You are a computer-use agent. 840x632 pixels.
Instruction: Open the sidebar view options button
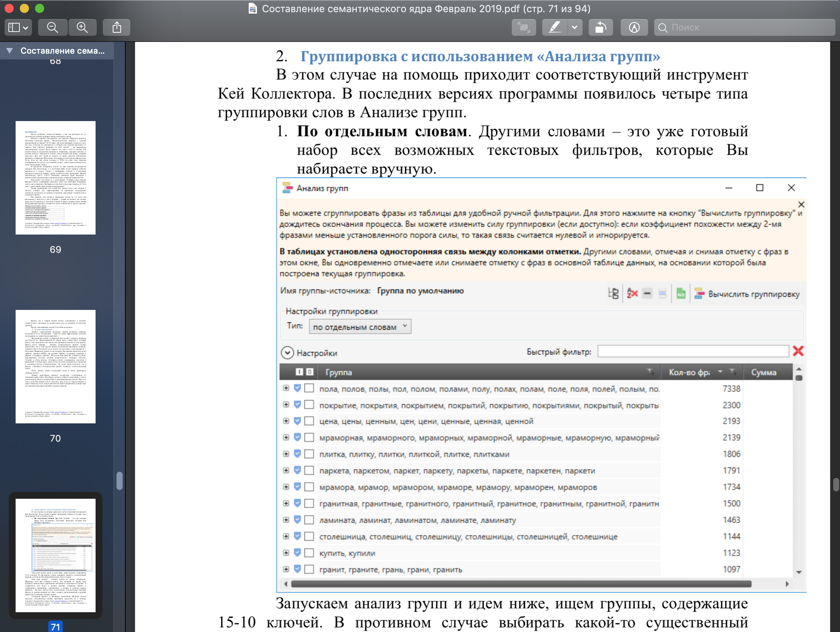(x=18, y=27)
